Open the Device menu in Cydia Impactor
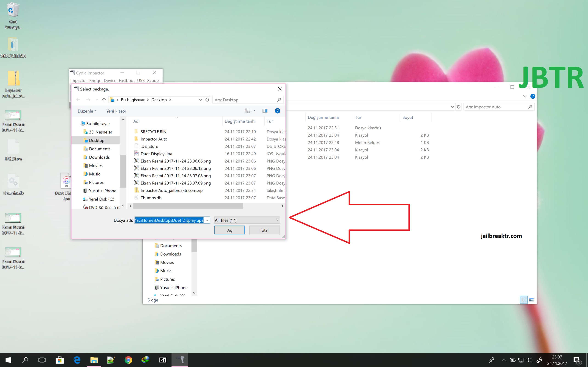This screenshot has height=367, width=588. pos(110,80)
